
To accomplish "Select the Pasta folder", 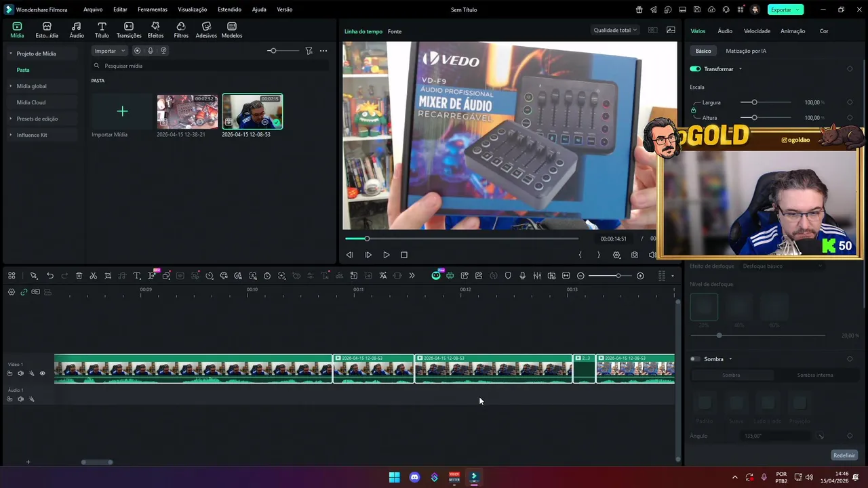I will [23, 70].
